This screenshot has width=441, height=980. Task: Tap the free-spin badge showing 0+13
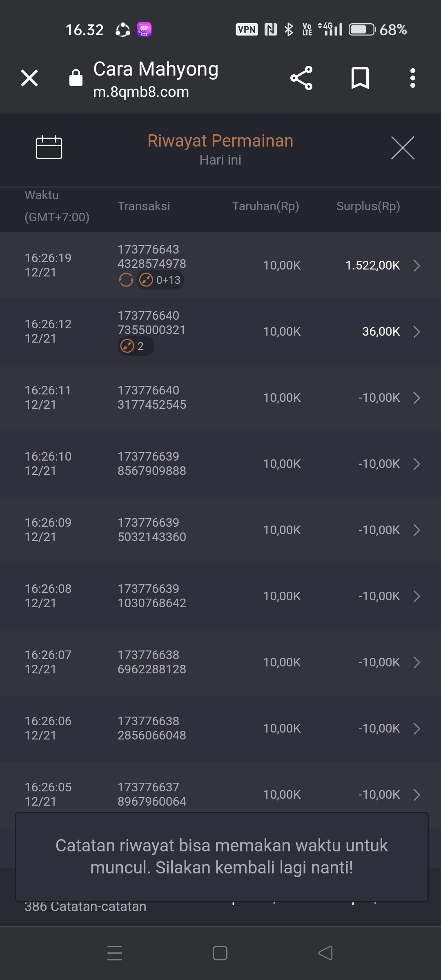click(160, 280)
